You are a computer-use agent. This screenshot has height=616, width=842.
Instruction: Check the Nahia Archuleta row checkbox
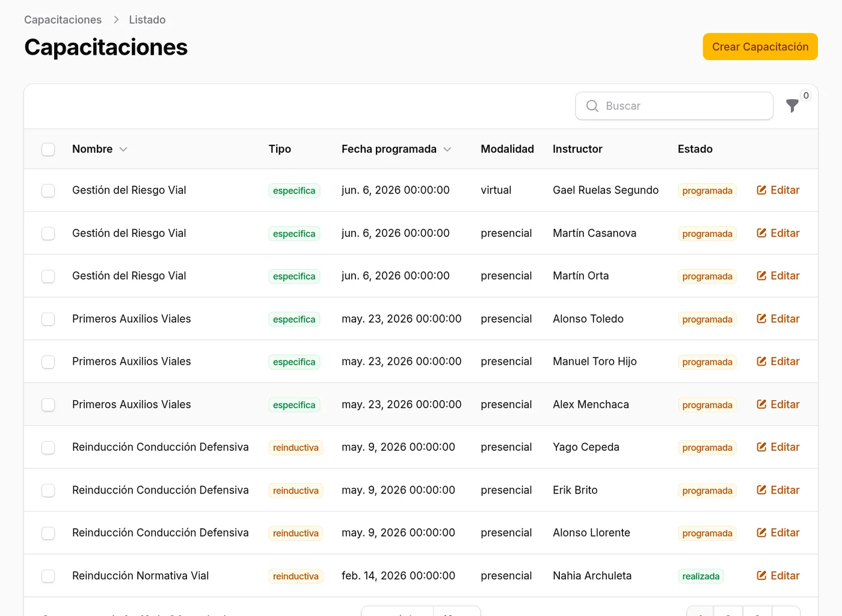(x=48, y=576)
